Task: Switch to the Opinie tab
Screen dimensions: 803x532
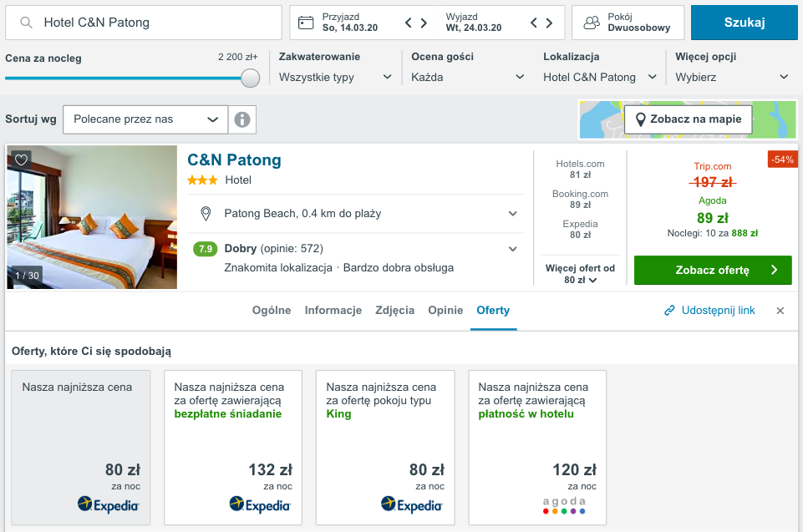Action: click(445, 311)
